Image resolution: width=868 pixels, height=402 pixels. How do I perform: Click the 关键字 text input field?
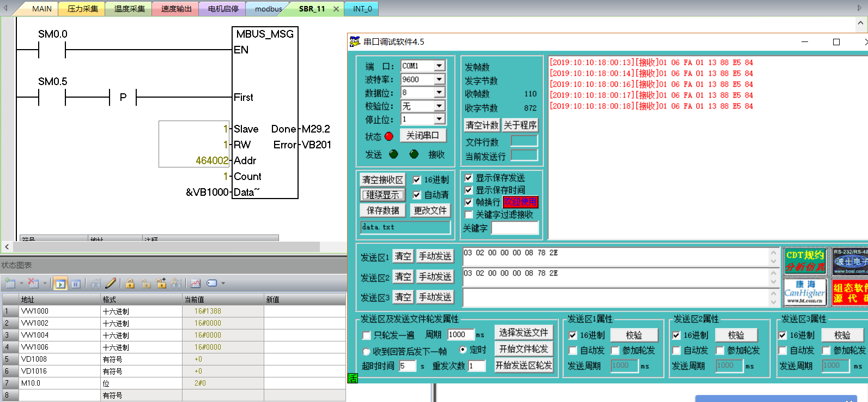click(x=514, y=228)
